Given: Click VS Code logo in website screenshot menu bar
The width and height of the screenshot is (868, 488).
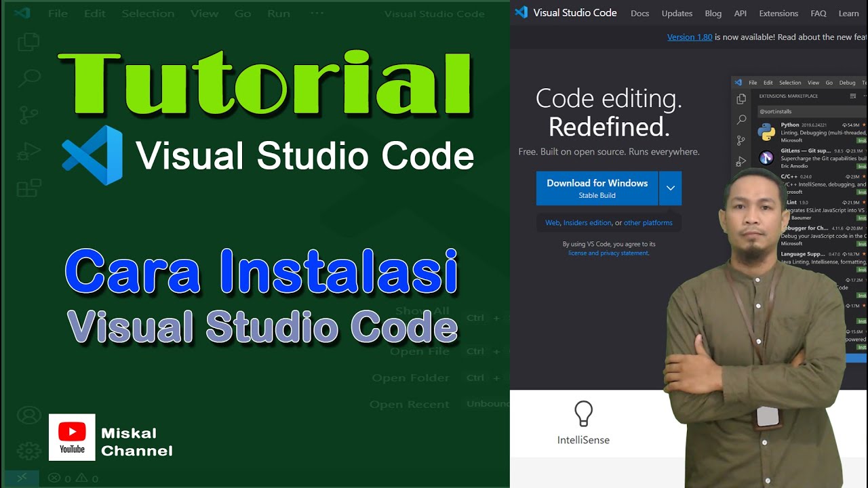Looking at the screenshot, I should (x=738, y=83).
